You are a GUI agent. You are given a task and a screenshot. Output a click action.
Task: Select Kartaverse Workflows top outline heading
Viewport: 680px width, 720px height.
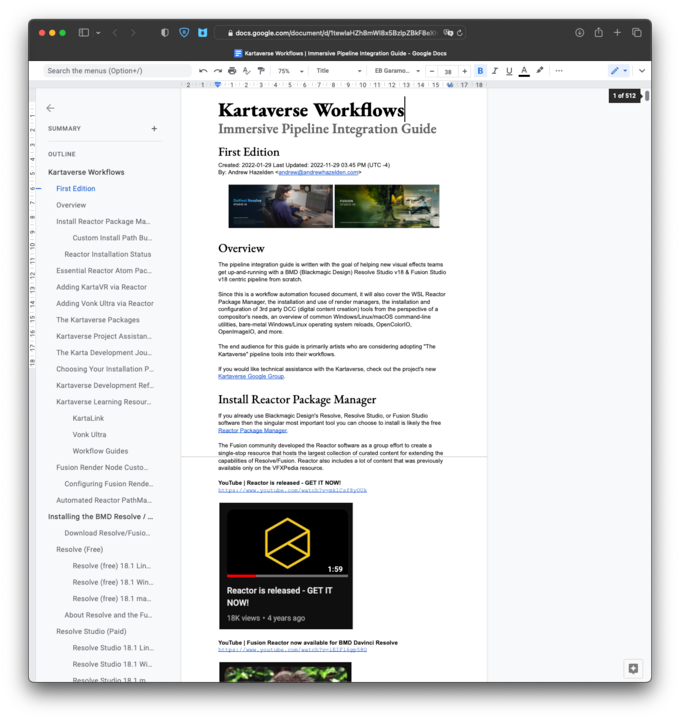(x=86, y=172)
